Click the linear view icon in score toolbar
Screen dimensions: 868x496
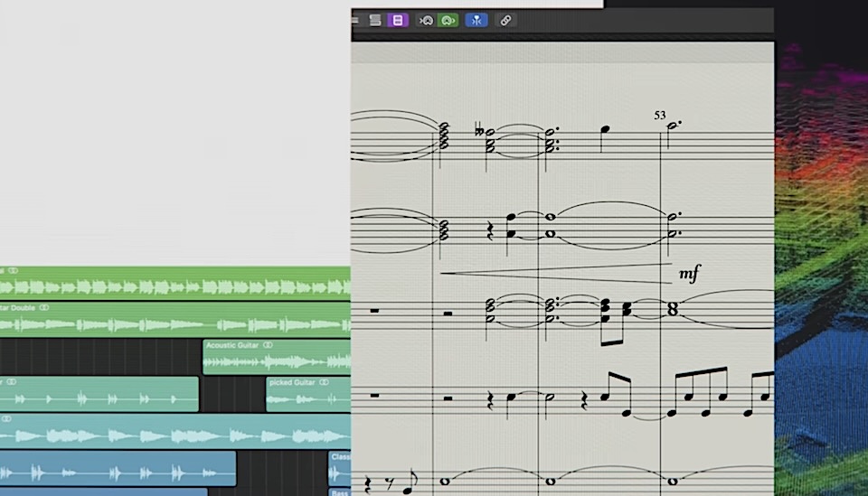click(x=375, y=20)
